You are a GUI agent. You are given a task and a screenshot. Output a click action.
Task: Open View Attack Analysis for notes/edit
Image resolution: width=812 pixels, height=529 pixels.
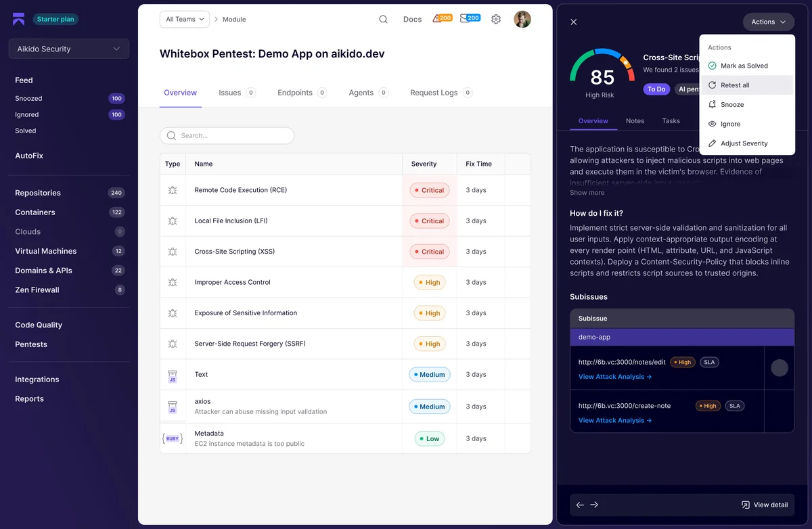(x=614, y=377)
